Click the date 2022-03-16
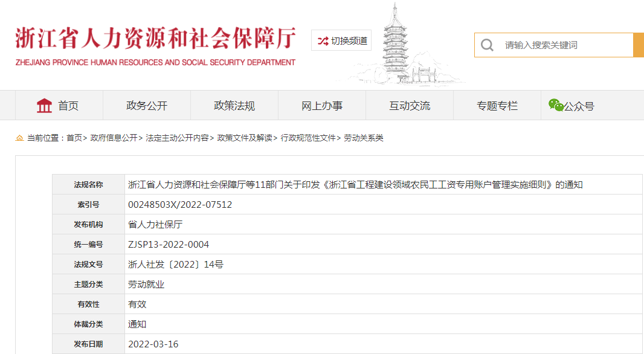644x354 pixels. tap(153, 344)
